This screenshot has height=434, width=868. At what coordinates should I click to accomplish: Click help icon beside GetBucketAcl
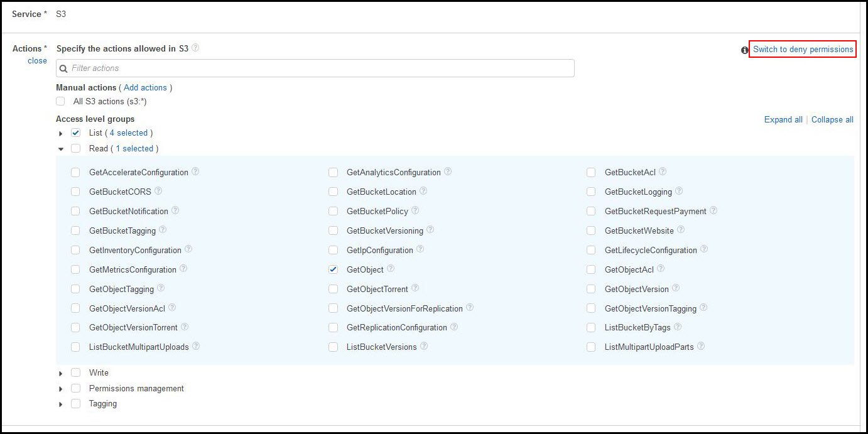[663, 171]
